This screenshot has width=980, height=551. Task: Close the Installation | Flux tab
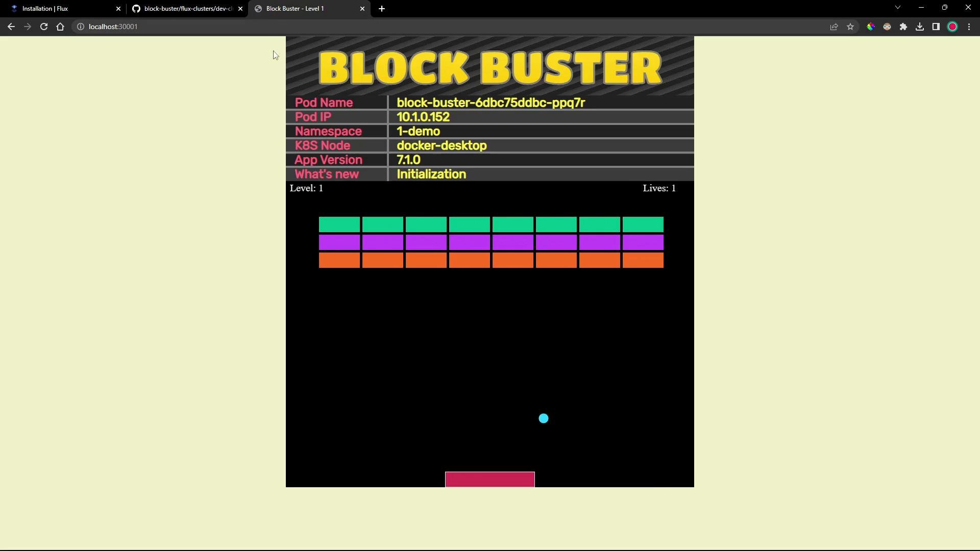118,9
